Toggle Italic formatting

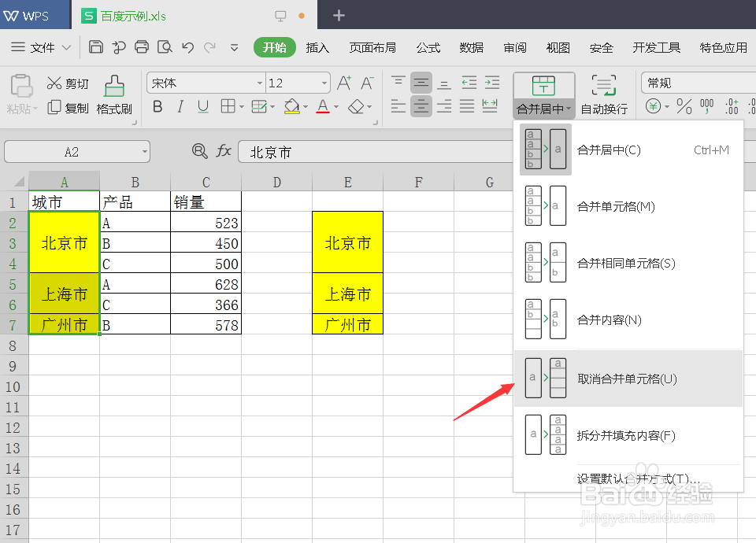tap(180, 106)
